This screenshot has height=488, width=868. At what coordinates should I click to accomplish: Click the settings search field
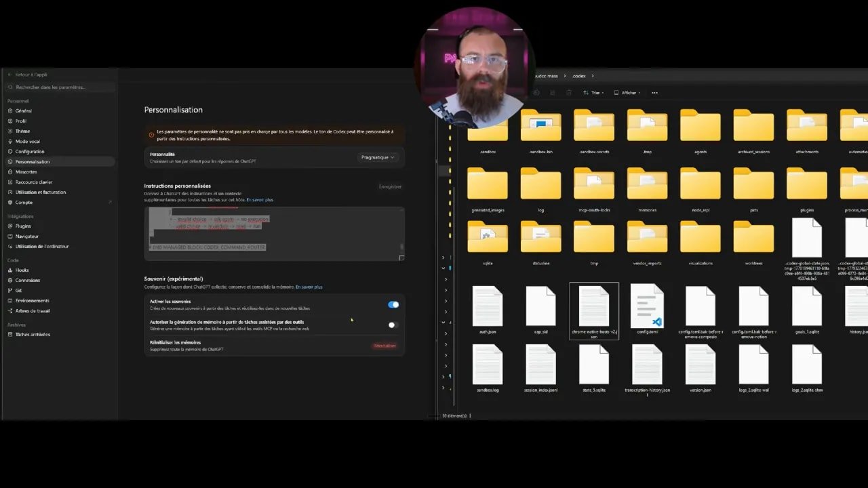[x=60, y=87]
